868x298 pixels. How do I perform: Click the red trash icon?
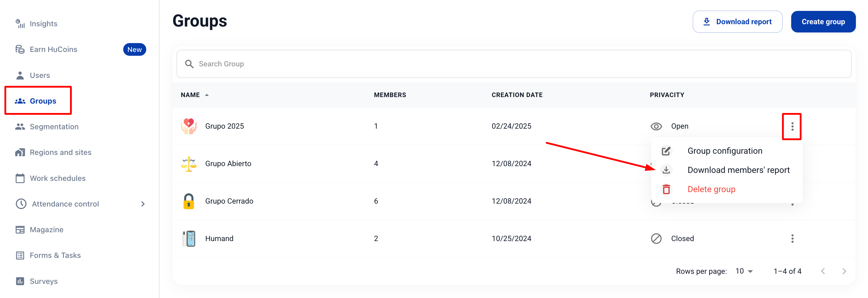tap(666, 189)
